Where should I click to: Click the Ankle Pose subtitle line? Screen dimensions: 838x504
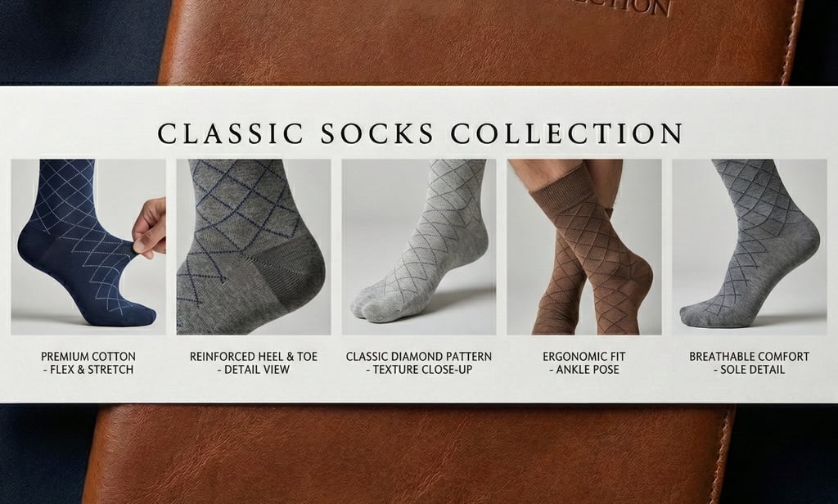[x=584, y=370]
